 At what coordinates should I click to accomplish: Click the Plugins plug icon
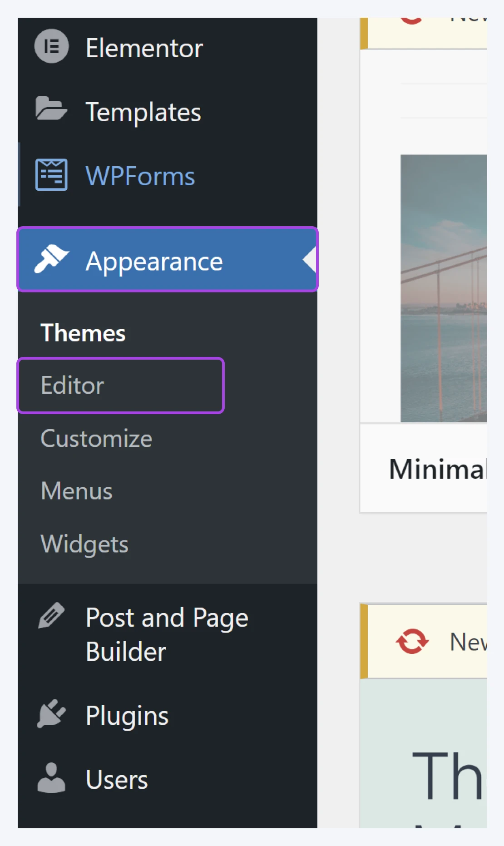51,714
